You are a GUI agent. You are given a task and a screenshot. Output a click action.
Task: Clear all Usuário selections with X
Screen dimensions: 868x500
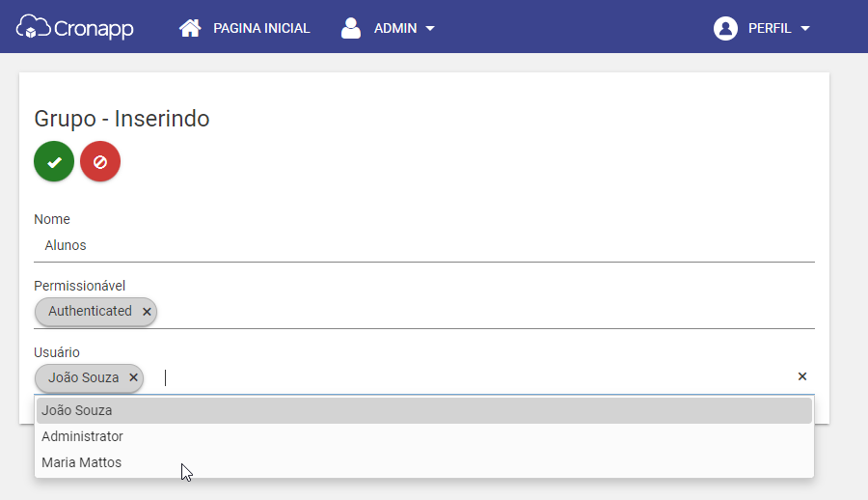coord(802,376)
